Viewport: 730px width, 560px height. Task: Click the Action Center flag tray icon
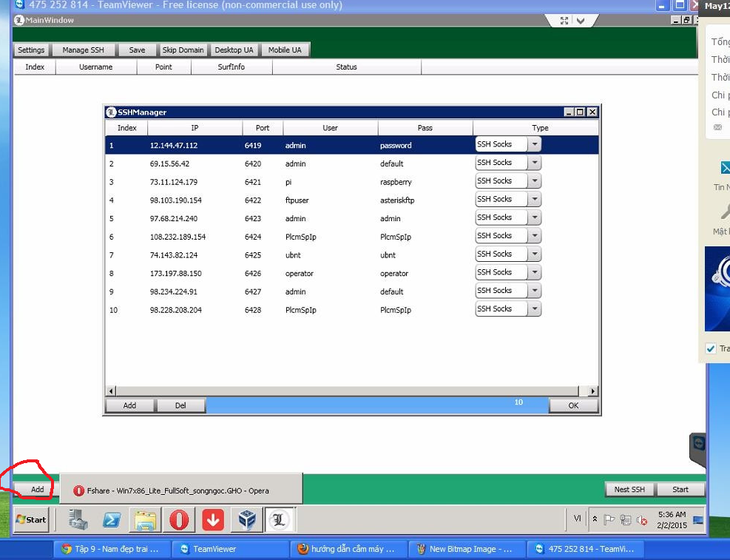(609, 520)
